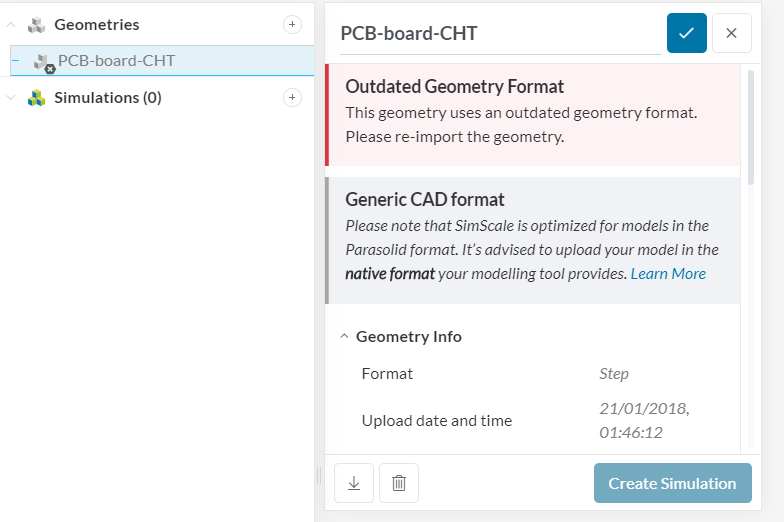Select the PCB-board-CHT tree item
784x522 pixels.
pos(162,61)
